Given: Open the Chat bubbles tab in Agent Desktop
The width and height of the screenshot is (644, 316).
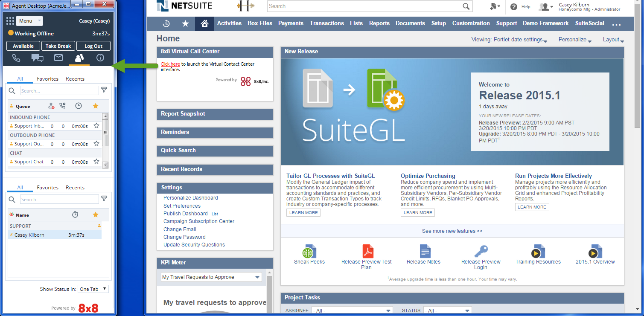Looking at the screenshot, I should [x=38, y=58].
